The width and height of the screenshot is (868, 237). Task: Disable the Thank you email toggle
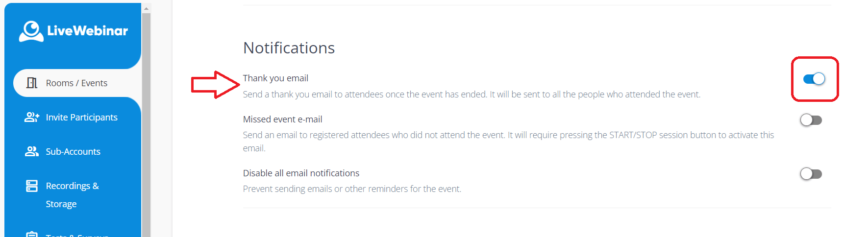pyautogui.click(x=814, y=79)
